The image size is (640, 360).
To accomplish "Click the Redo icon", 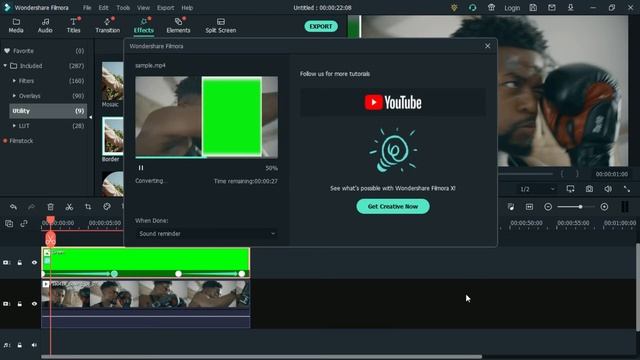I will (x=31, y=207).
